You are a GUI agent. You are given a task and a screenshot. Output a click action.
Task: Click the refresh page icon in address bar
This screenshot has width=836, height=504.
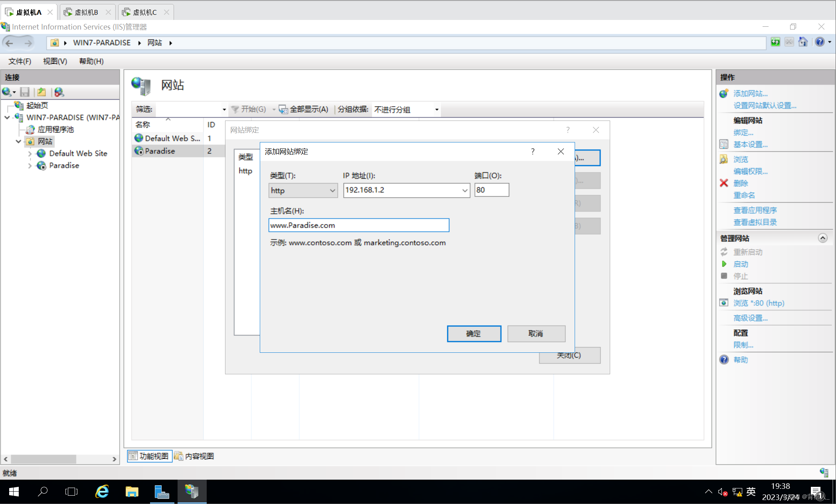[x=775, y=42]
